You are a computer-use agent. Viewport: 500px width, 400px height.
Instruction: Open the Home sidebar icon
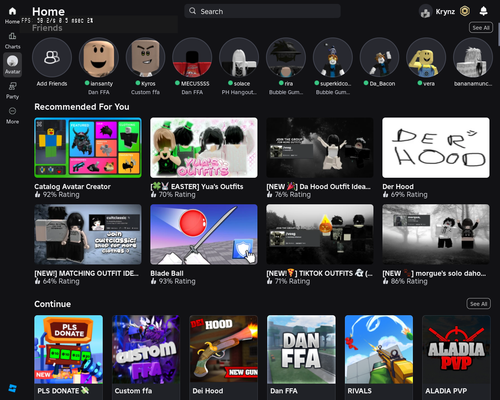click(x=12, y=12)
